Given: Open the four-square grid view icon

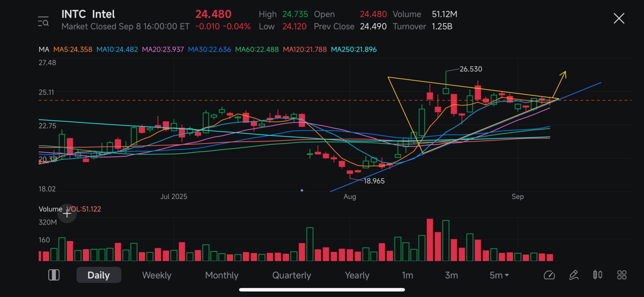Looking at the screenshot, I should [622, 275].
